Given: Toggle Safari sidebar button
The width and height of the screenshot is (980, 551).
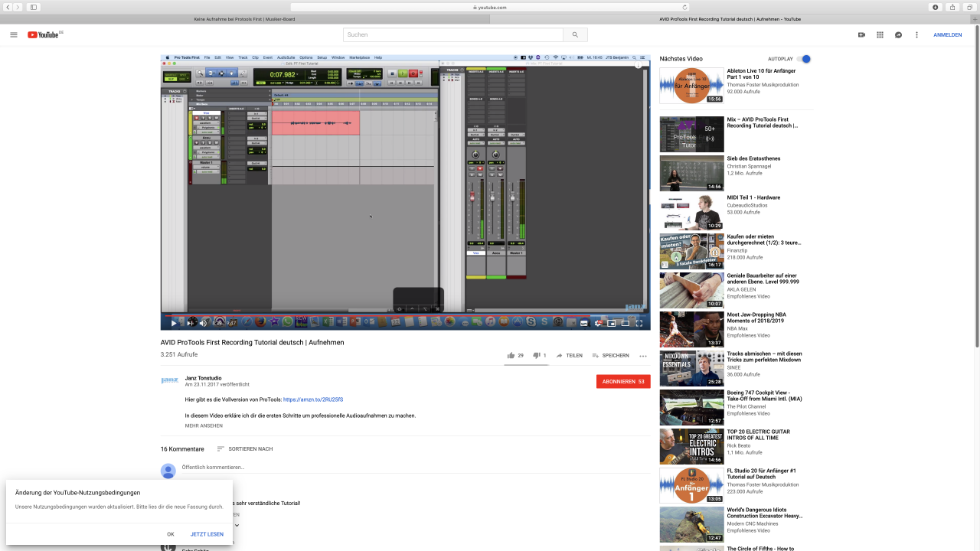Looking at the screenshot, I should tap(34, 7).
